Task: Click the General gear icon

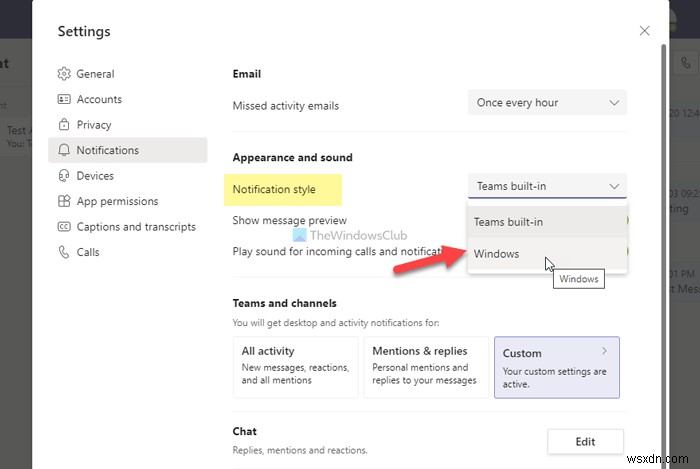Action: coord(64,74)
